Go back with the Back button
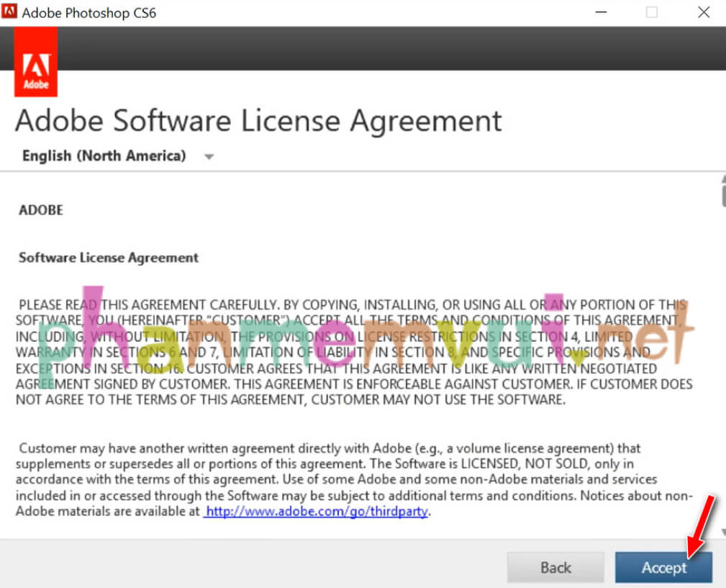Screen dimensions: 726x588 click(555, 567)
